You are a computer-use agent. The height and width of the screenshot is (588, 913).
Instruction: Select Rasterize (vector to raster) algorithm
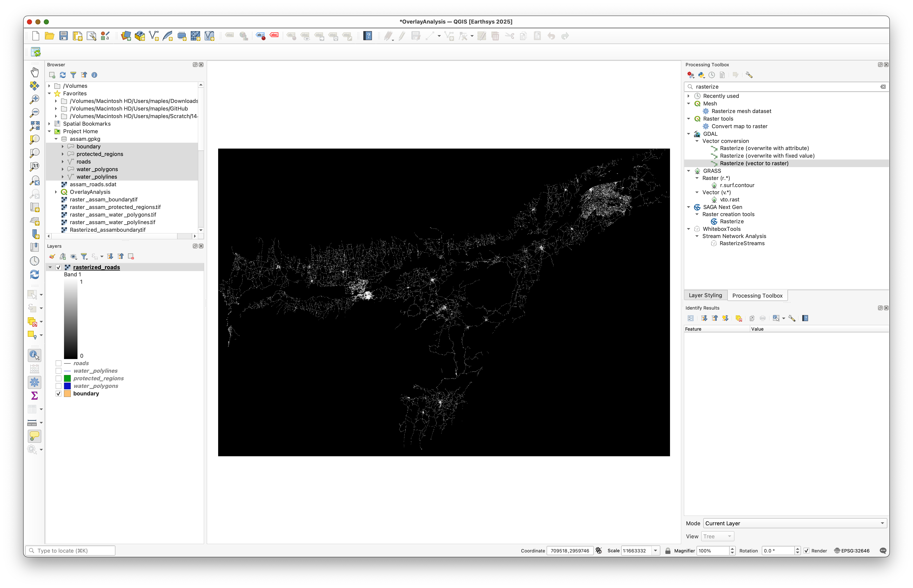tap(754, 164)
